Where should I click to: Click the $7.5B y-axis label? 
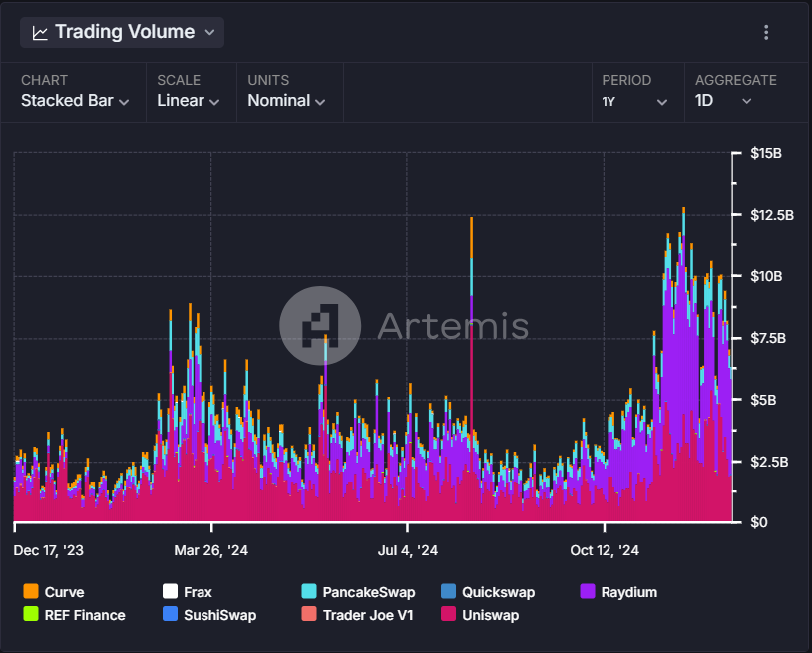(768, 338)
